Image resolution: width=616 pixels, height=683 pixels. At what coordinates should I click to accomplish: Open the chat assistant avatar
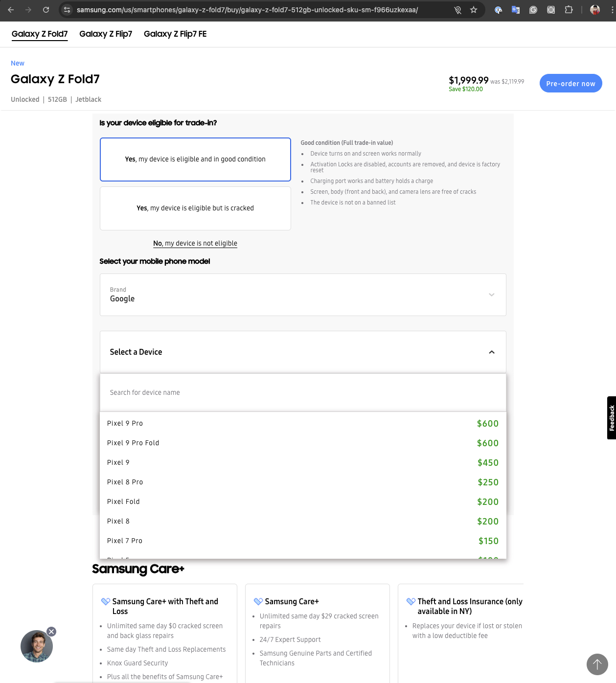tap(36, 646)
